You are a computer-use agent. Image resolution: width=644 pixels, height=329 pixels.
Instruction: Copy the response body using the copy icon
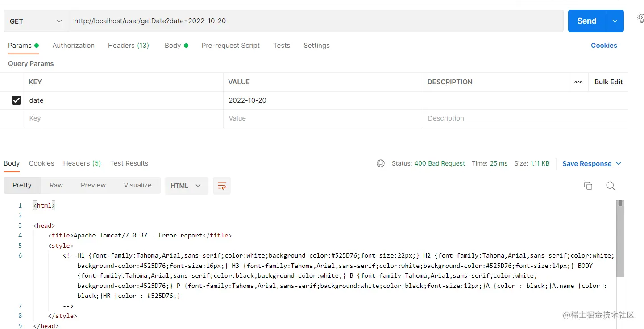[588, 186]
